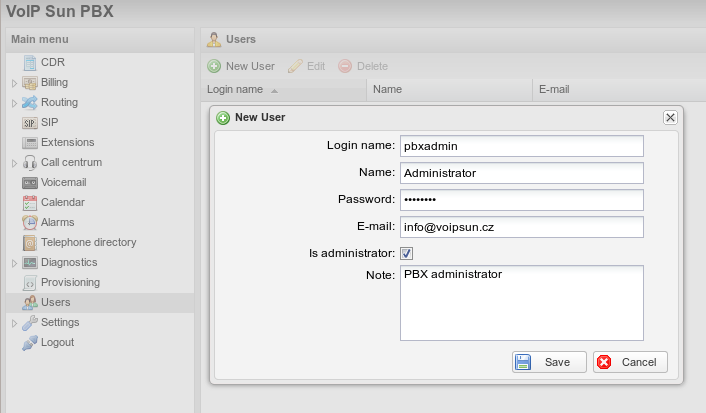Open Voicemail menu entry
The width and height of the screenshot is (706, 413).
point(63,182)
